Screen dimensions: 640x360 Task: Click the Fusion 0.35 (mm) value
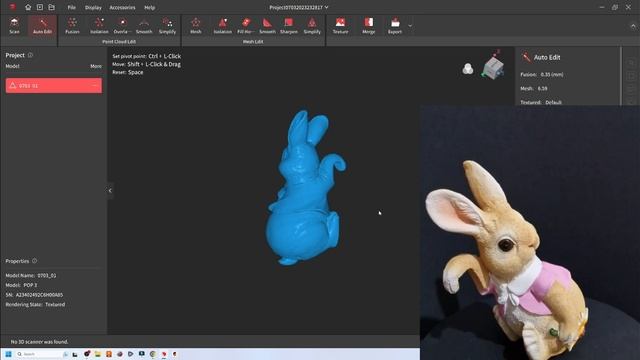(552, 74)
